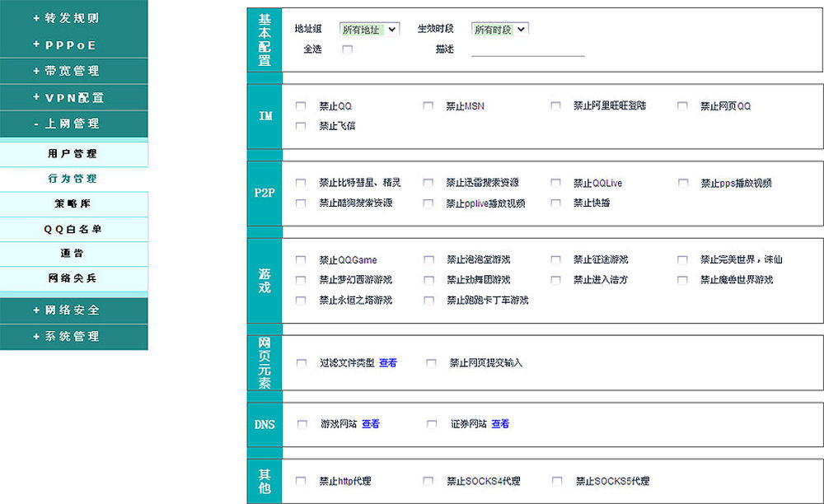
Task: Check the 过滤文件类型 box
Action: tap(302, 363)
